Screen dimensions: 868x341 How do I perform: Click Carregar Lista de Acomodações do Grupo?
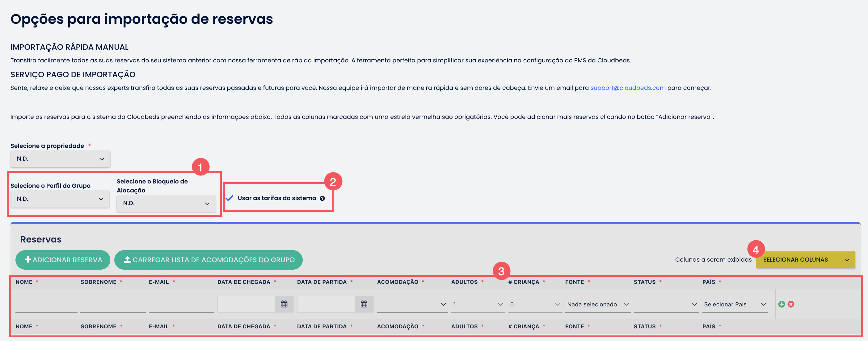point(209,259)
